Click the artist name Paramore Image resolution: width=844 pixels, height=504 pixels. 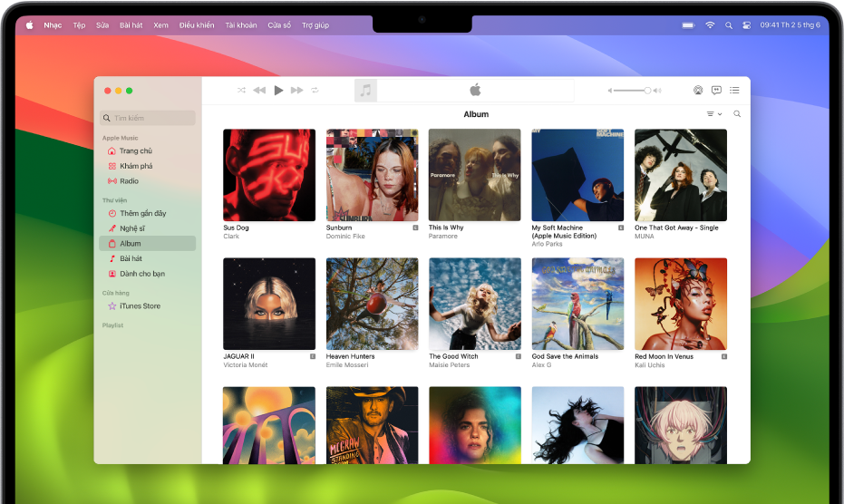(443, 236)
